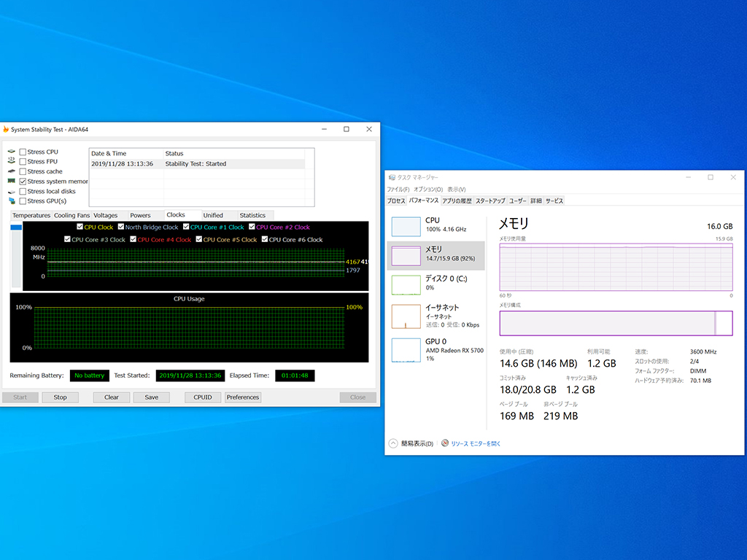Select the memory graph thumbnail in sidebar

coord(406,256)
